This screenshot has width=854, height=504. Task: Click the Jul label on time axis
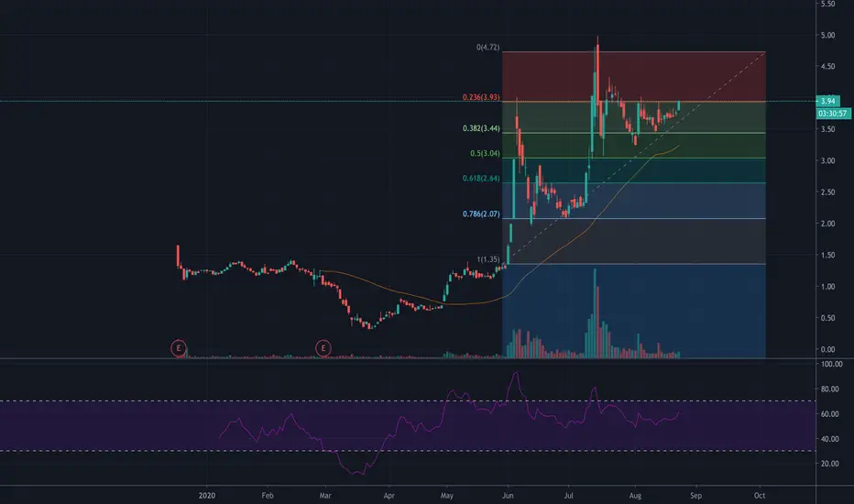point(569,495)
